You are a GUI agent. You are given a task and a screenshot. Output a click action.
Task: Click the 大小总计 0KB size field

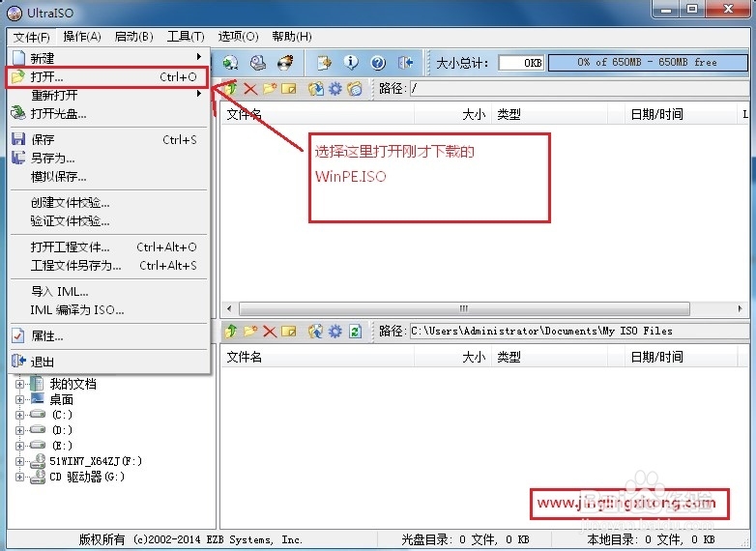[521, 63]
